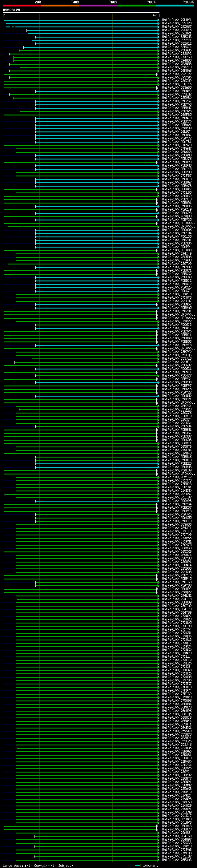This screenshot has width=197, height=868.
Task: Open hit UniRef100_Q9ZUK1 label
Action: [177, 33]
